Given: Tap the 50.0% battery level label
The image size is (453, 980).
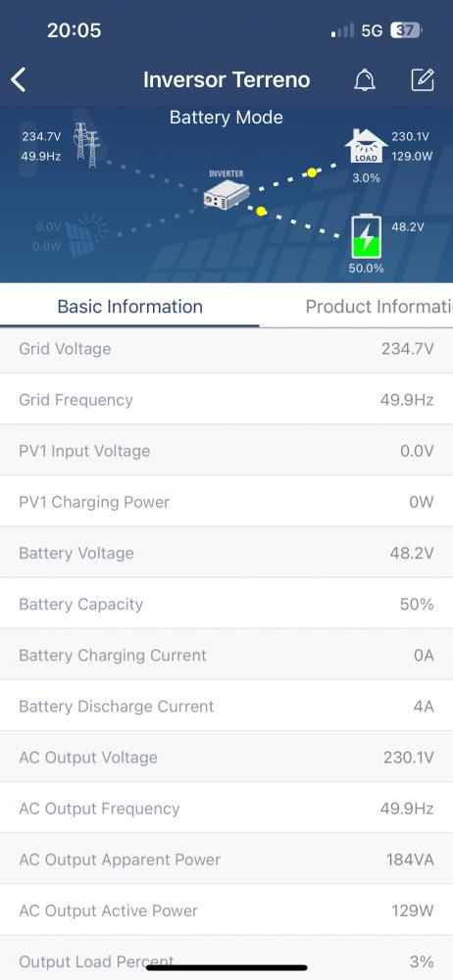Looking at the screenshot, I should 367,269.
